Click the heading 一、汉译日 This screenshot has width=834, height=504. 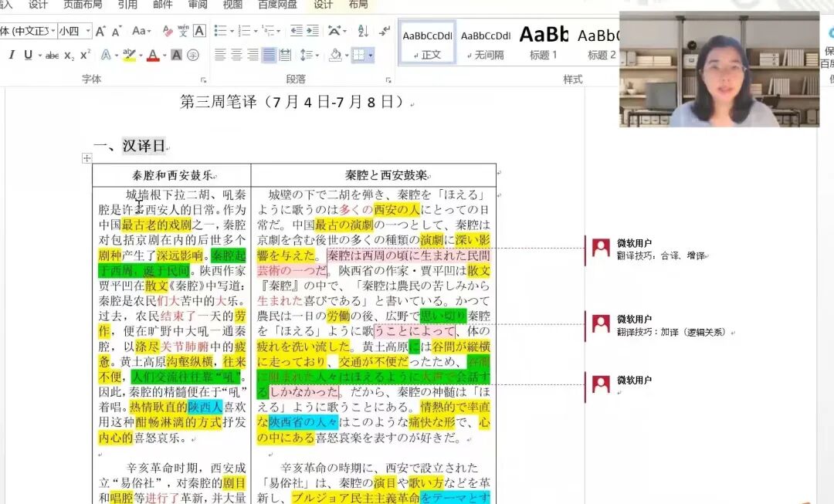pyautogui.click(x=131, y=146)
